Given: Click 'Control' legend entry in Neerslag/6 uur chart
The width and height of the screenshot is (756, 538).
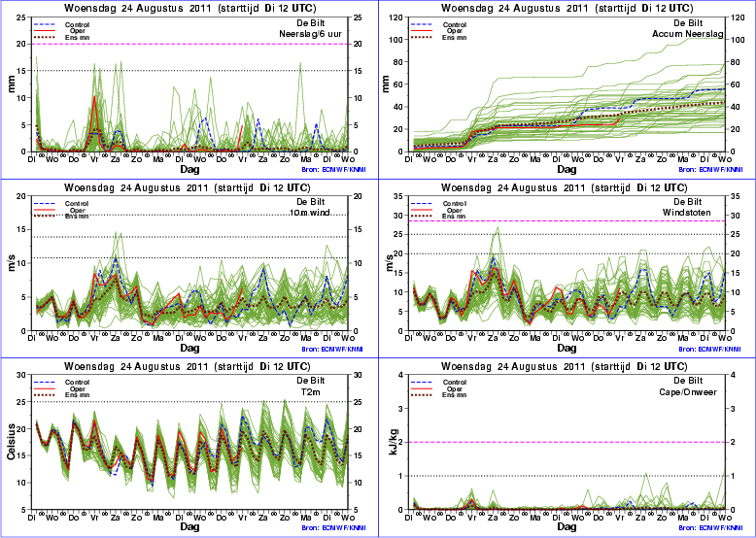Looking at the screenshot, I should coord(77,25).
